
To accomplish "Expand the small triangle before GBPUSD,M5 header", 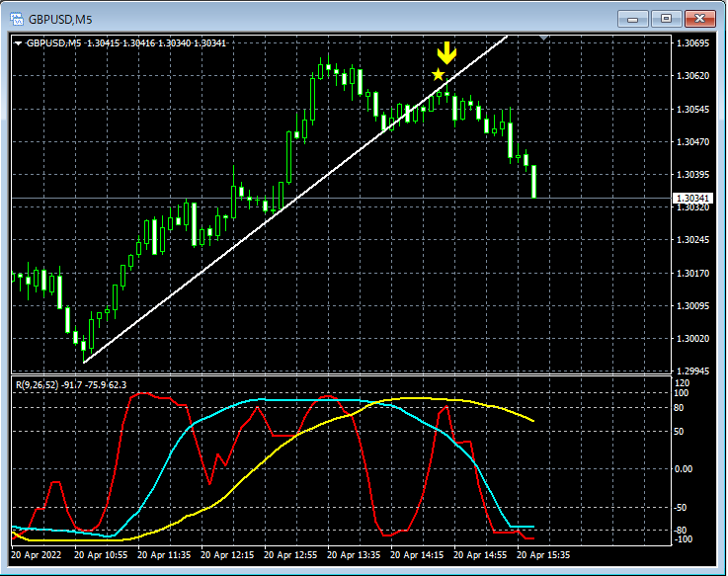I will point(18,43).
